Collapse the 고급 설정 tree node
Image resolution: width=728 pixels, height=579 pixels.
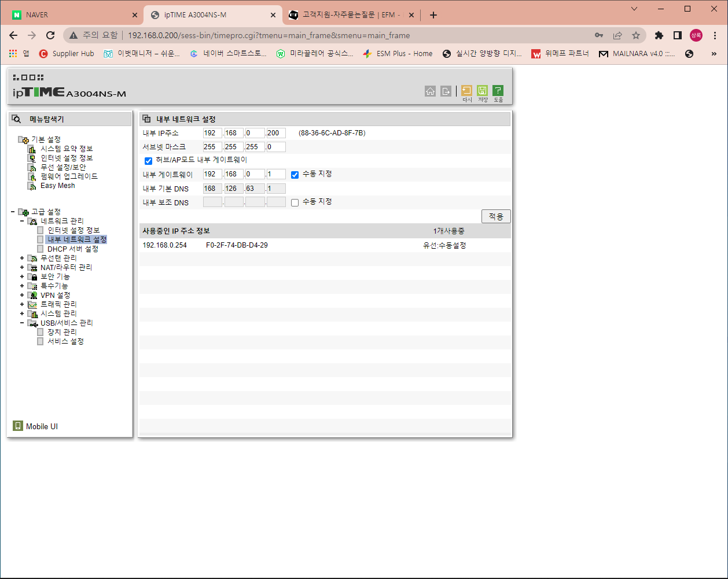13,212
